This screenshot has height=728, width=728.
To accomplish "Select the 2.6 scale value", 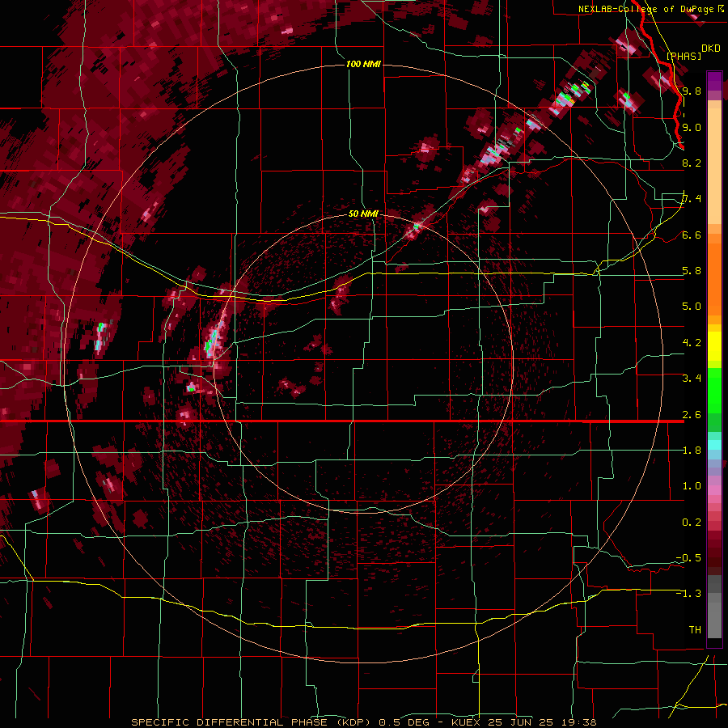I will click(x=692, y=414).
